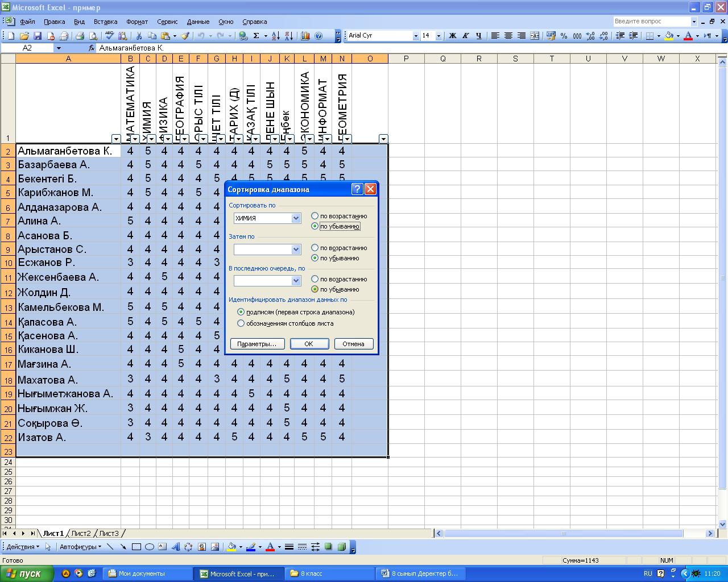The height and width of the screenshot is (582, 728).
Task: Open the Правка menu
Action: point(54,22)
